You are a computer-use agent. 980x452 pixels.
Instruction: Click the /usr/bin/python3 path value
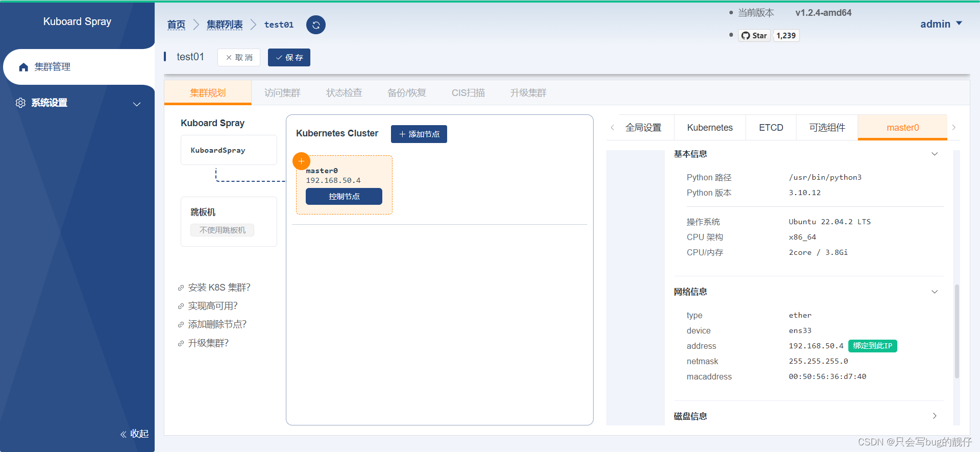[x=825, y=177]
